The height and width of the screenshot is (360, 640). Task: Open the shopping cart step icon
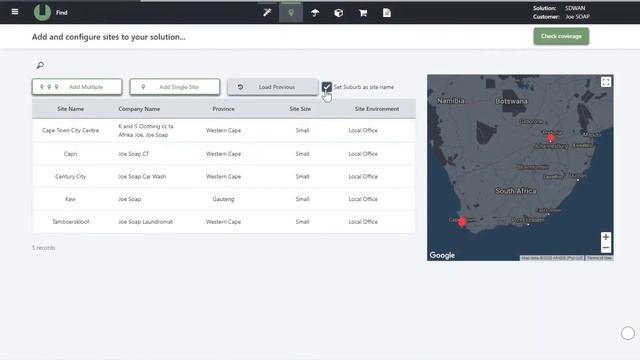tap(363, 13)
